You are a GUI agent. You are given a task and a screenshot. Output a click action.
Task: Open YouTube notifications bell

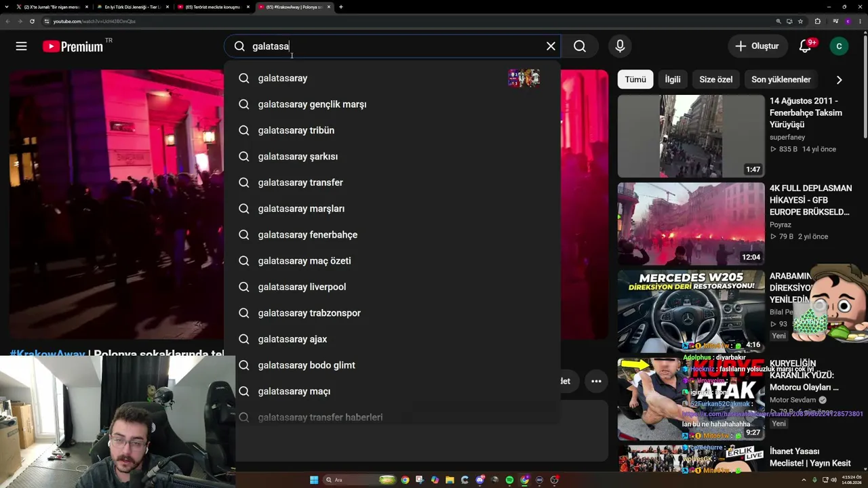[805, 46]
